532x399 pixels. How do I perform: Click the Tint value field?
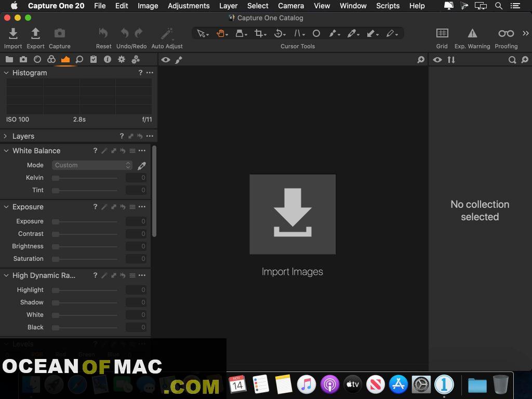[x=136, y=190]
